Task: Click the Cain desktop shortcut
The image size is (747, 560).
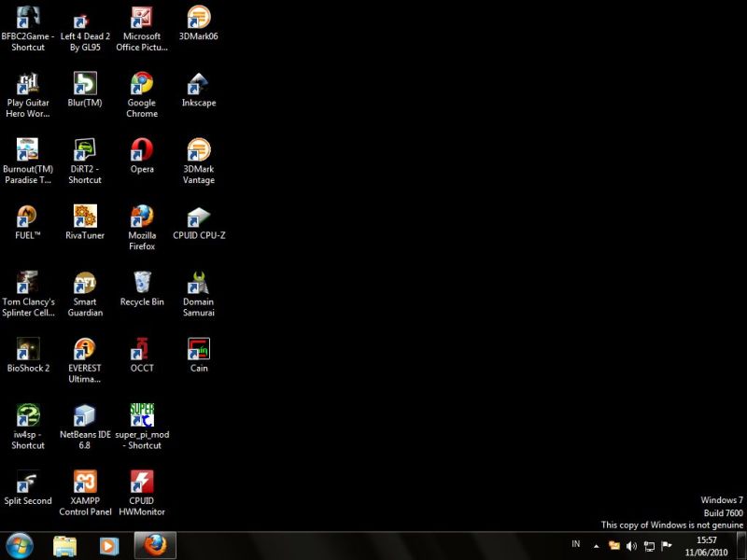Action: pyautogui.click(x=199, y=348)
